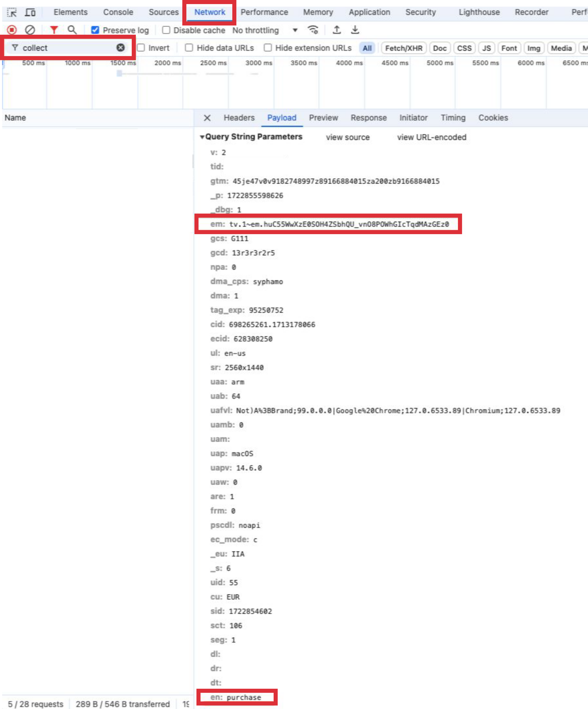Click into the collect filter field
588x709 pixels.
tap(68, 48)
